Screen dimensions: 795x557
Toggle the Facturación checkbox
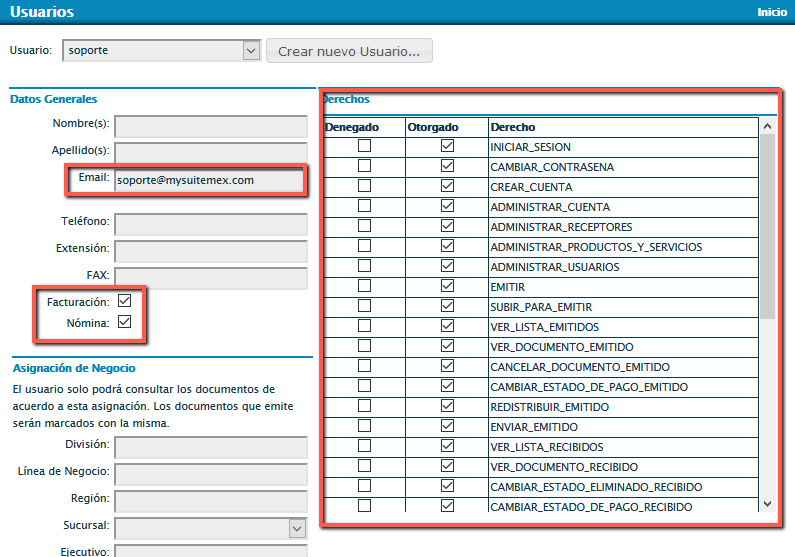(125, 301)
